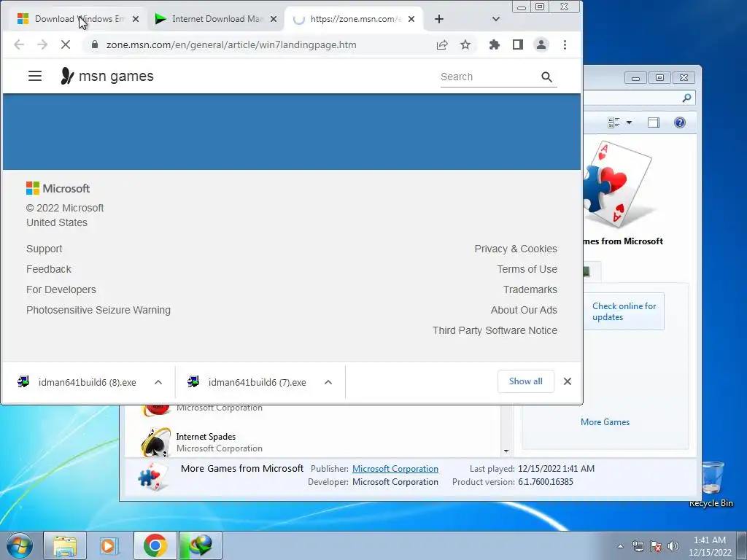Click the Microsoft logo in footer

tap(58, 189)
